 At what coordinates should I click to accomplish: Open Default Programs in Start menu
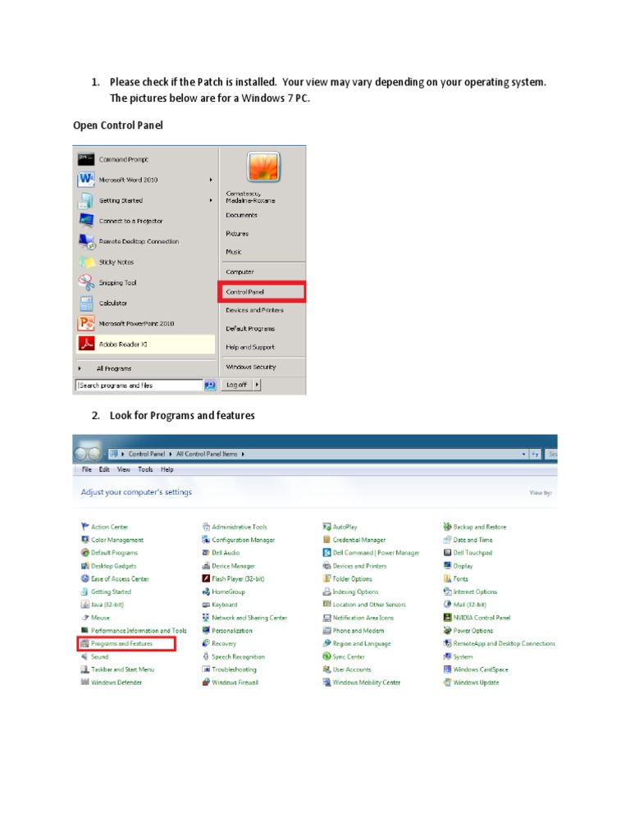(x=250, y=328)
